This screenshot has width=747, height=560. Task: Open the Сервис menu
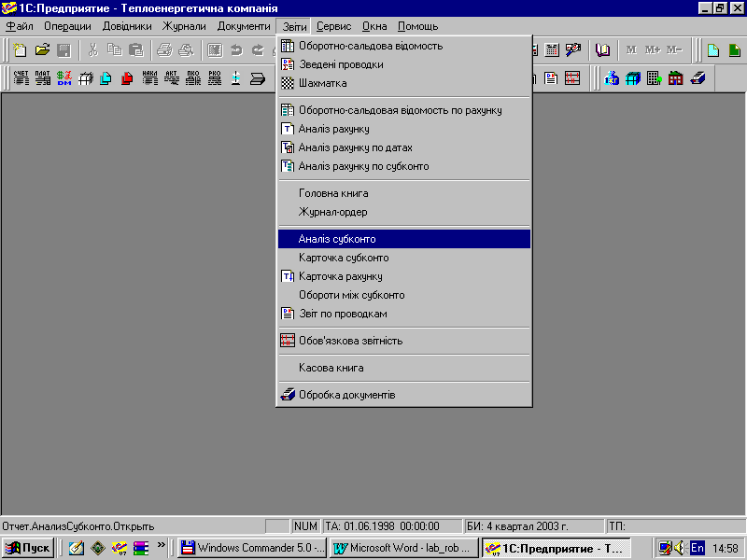(x=334, y=27)
